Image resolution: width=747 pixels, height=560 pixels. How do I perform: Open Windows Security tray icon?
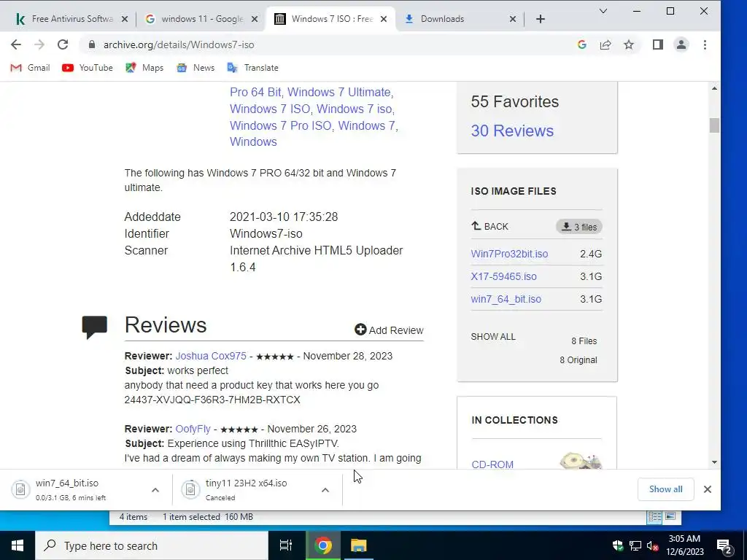(x=618, y=545)
